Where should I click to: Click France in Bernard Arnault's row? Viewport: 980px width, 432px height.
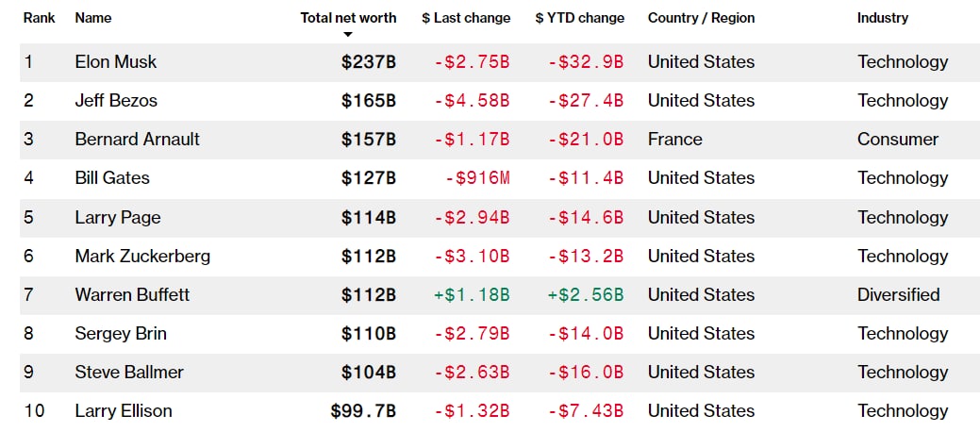coord(674,140)
